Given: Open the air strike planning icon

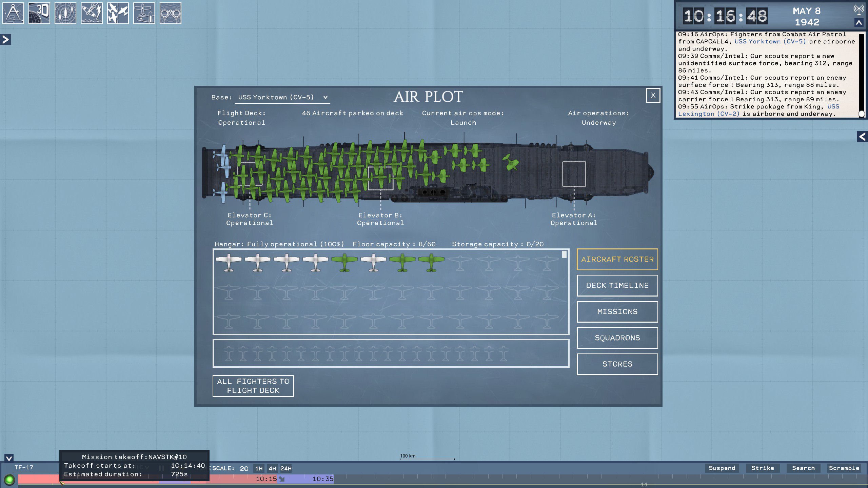Looking at the screenshot, I should click(x=92, y=13).
